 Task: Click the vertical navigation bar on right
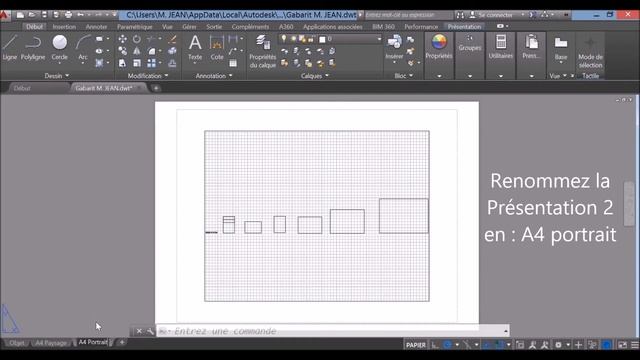[x=629, y=203]
